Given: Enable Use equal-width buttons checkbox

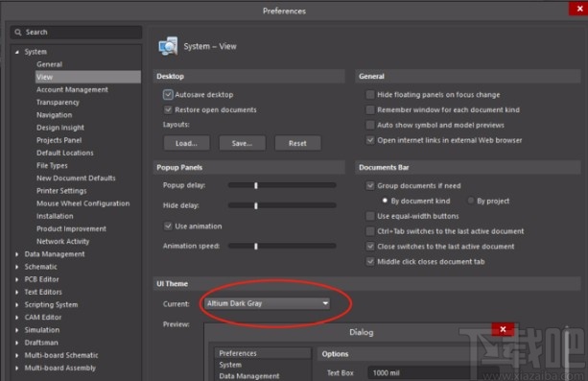Looking at the screenshot, I should point(370,216).
